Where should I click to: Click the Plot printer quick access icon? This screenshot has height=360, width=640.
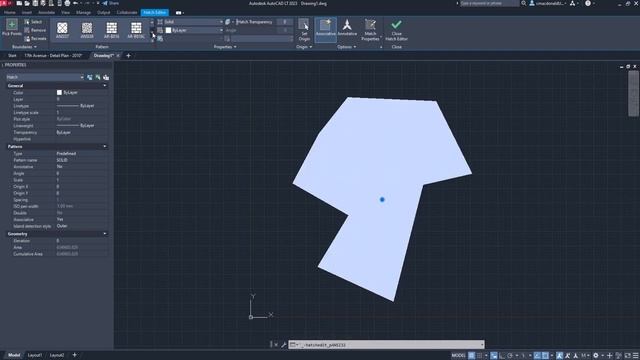(67, 3)
